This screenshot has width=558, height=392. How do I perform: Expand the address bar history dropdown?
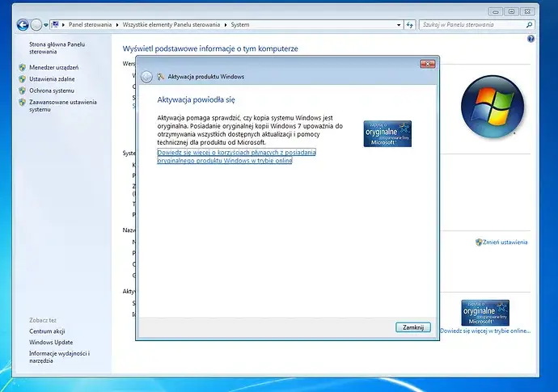tap(399, 25)
